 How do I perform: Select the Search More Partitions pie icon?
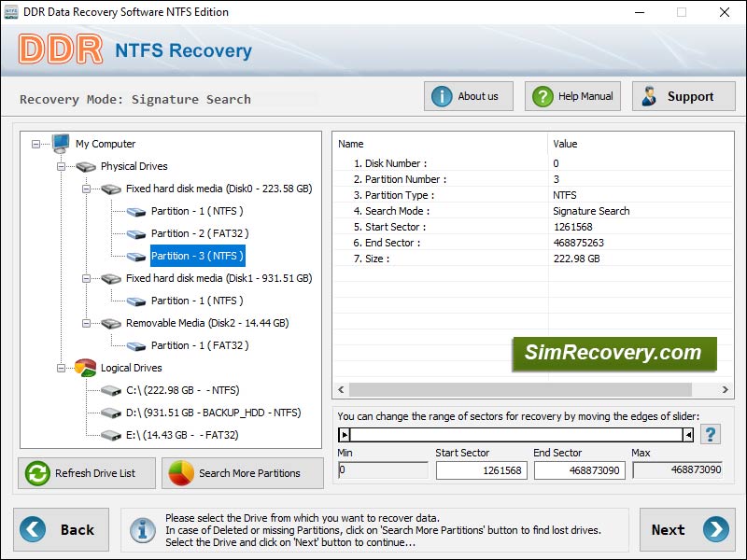(183, 473)
